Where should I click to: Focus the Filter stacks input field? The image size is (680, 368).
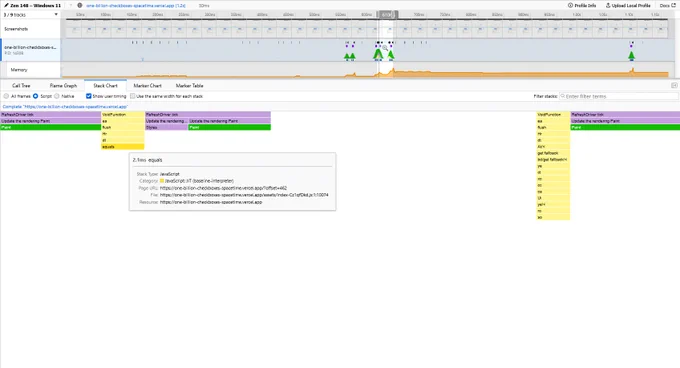point(619,96)
